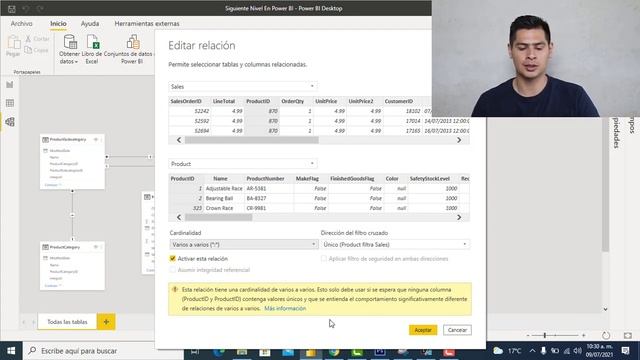Click the Aceptar button
Viewport: 640px width, 360px height.
point(423,330)
